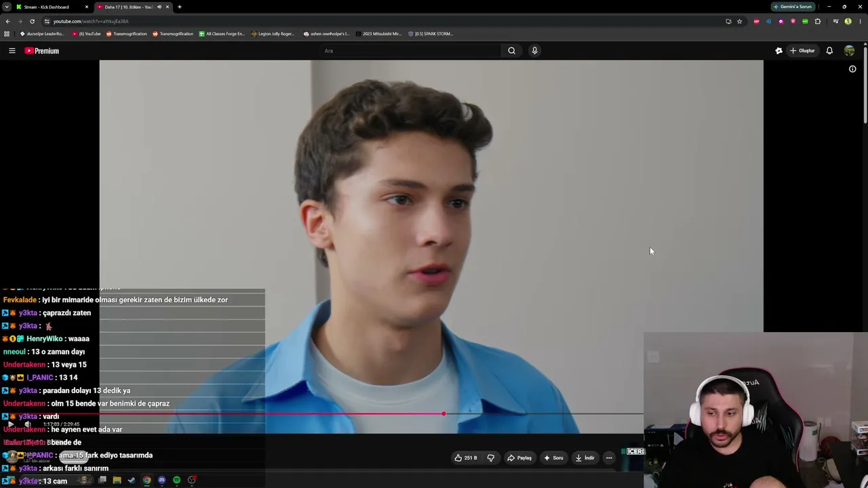
Task: Open the icon left of Oluştur
Action: click(x=778, y=51)
